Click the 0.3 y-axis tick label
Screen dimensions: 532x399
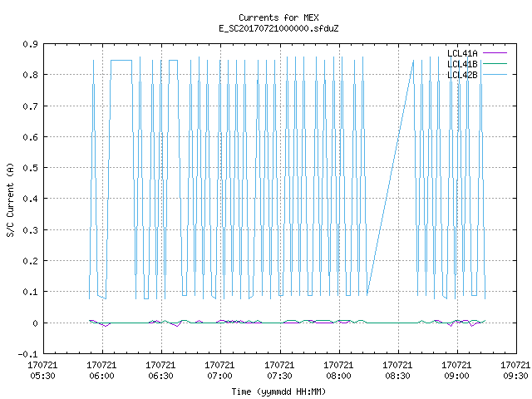coord(30,230)
